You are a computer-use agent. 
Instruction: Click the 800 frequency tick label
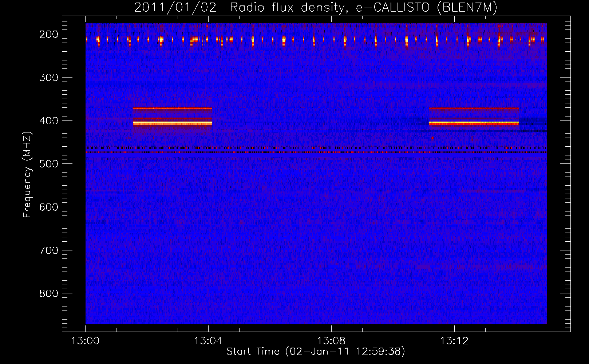[x=49, y=293]
